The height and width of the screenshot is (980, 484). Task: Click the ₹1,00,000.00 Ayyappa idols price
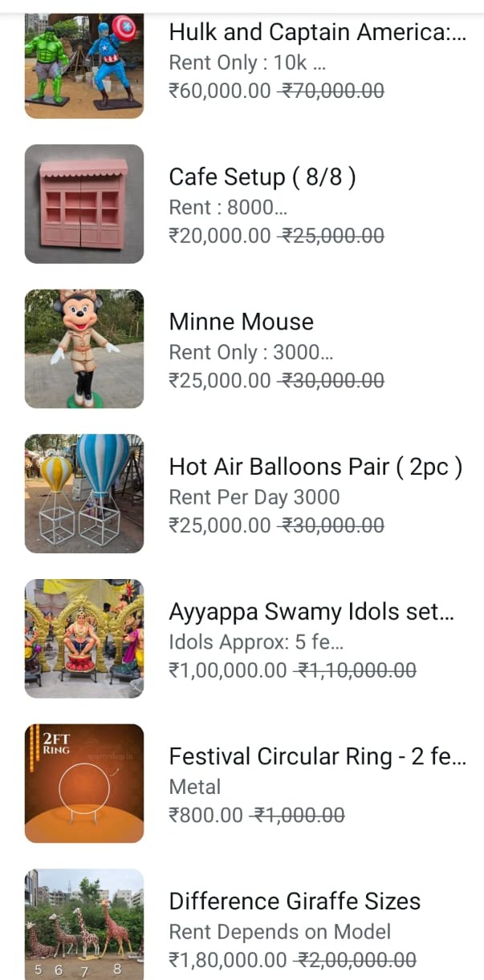click(x=228, y=670)
